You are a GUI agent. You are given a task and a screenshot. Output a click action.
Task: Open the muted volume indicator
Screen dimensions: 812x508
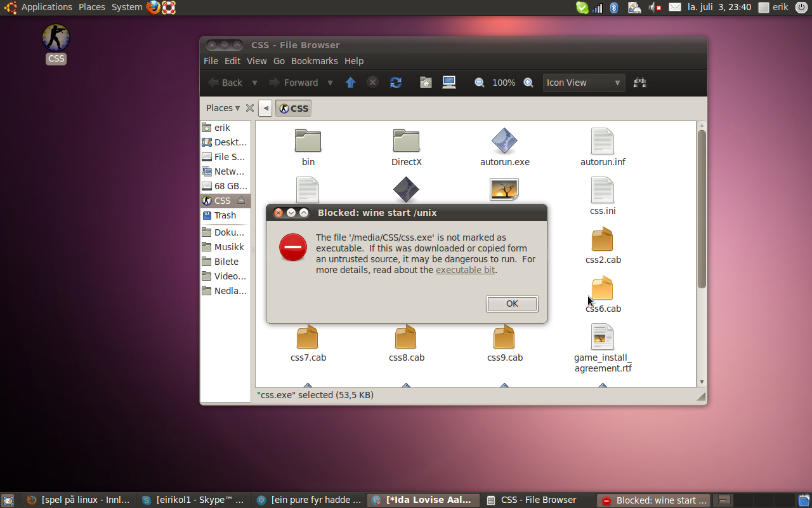coord(655,8)
